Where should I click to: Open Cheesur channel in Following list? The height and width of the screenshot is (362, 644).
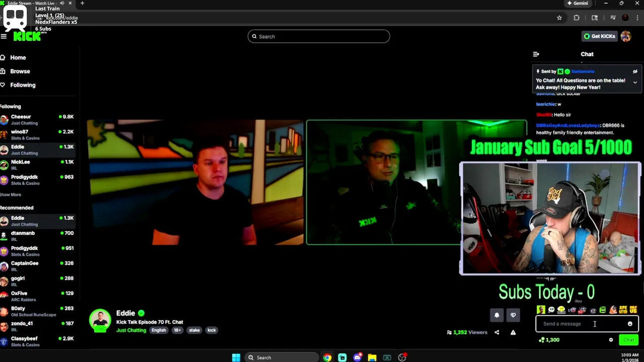point(38,120)
